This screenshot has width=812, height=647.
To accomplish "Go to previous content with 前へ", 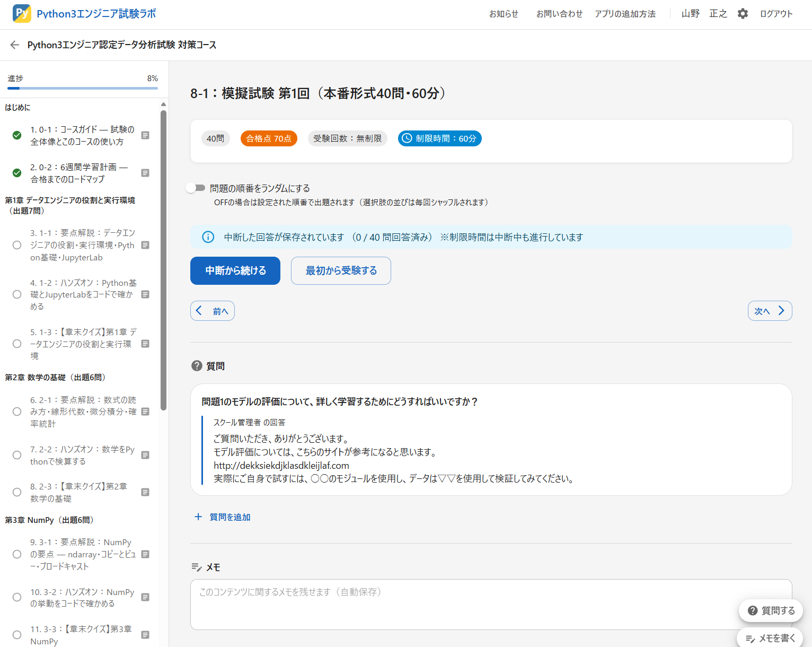I will 213,311.
